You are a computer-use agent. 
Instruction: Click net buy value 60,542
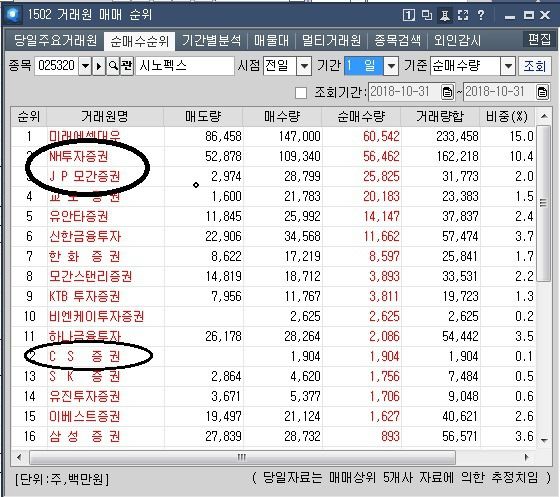coord(381,136)
